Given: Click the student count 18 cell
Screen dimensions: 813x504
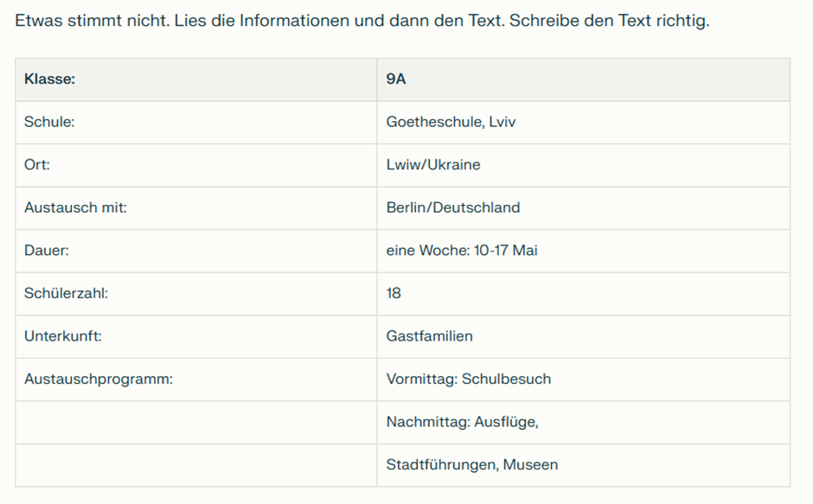Looking at the screenshot, I should pyautogui.click(x=583, y=294).
